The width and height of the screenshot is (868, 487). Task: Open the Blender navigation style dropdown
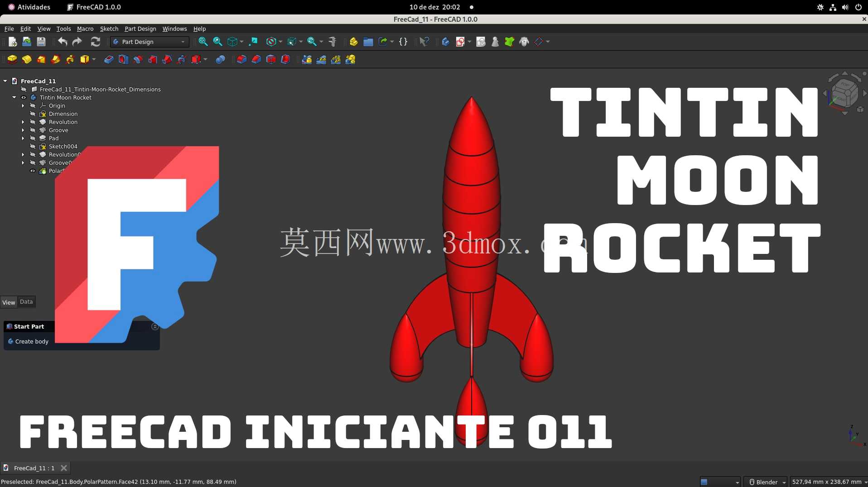click(765, 482)
